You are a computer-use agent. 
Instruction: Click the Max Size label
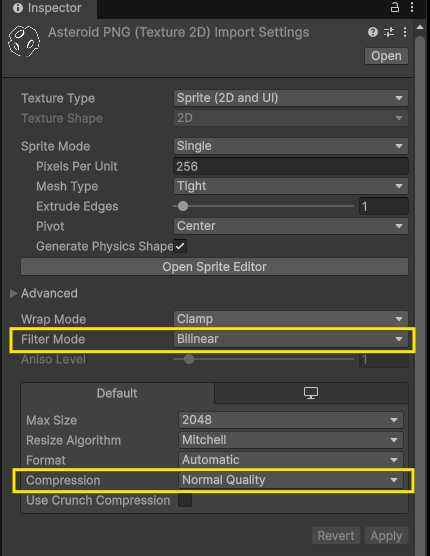click(52, 420)
